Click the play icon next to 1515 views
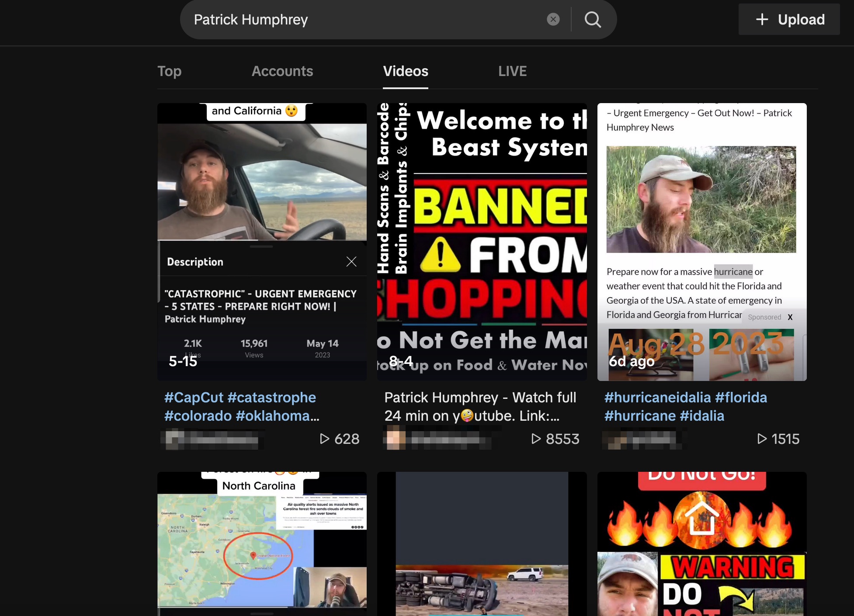854x616 pixels. [x=762, y=439]
